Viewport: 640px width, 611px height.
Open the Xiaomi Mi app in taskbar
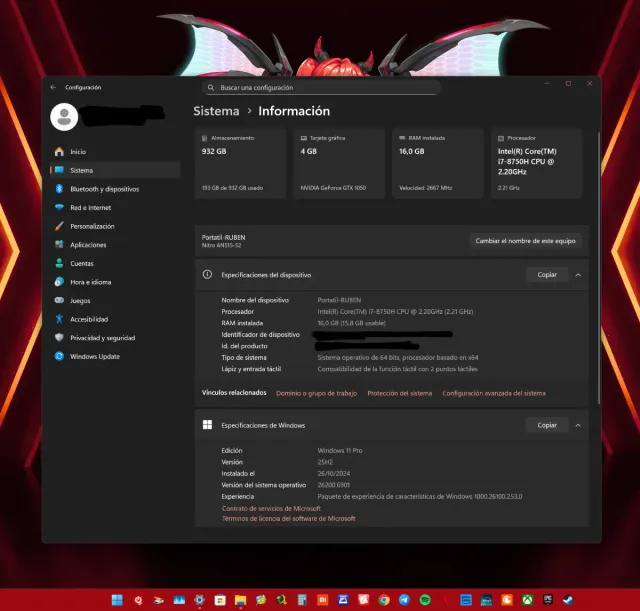pos(322,600)
